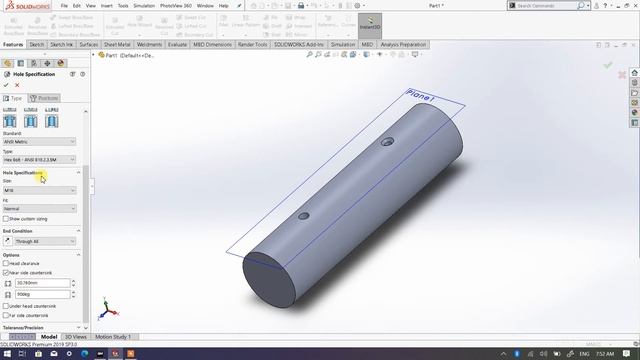Click the taskbar clock showing 7:52 AM
This screenshot has width=640, height=360.
604,353
